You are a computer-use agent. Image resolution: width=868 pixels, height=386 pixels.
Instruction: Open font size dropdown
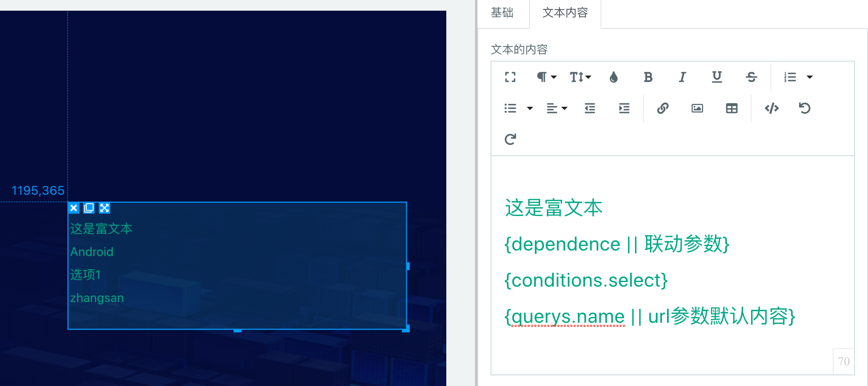[x=580, y=77]
